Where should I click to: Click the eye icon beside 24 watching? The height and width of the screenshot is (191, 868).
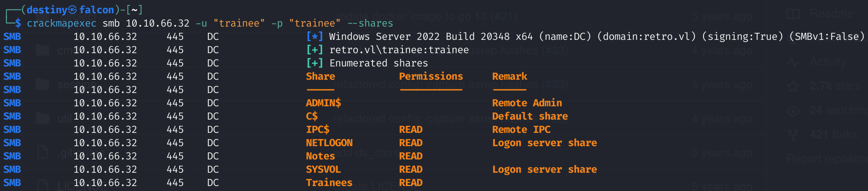(x=793, y=111)
